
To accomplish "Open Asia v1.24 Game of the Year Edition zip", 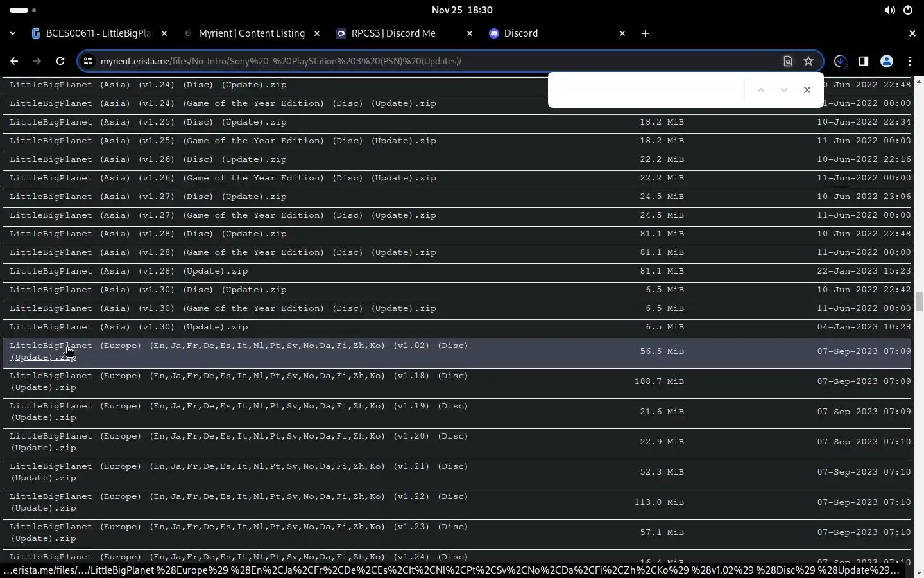I will (x=223, y=103).
